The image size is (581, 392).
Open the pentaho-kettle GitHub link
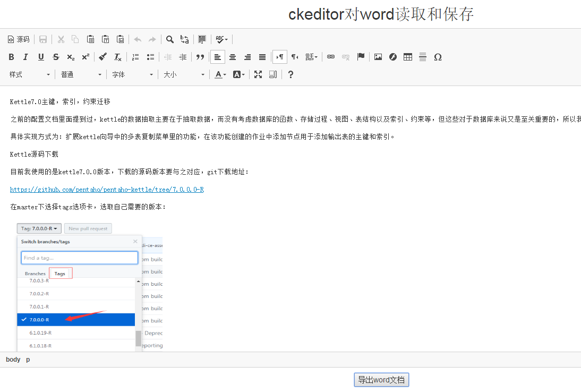click(107, 189)
